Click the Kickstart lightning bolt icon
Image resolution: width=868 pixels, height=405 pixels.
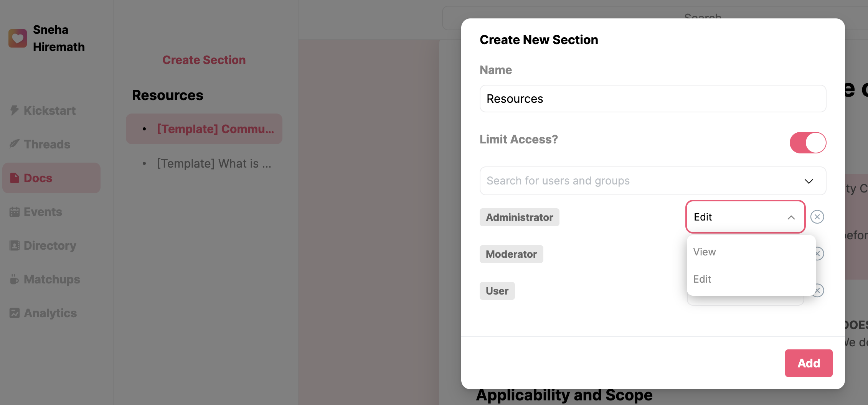tap(15, 110)
